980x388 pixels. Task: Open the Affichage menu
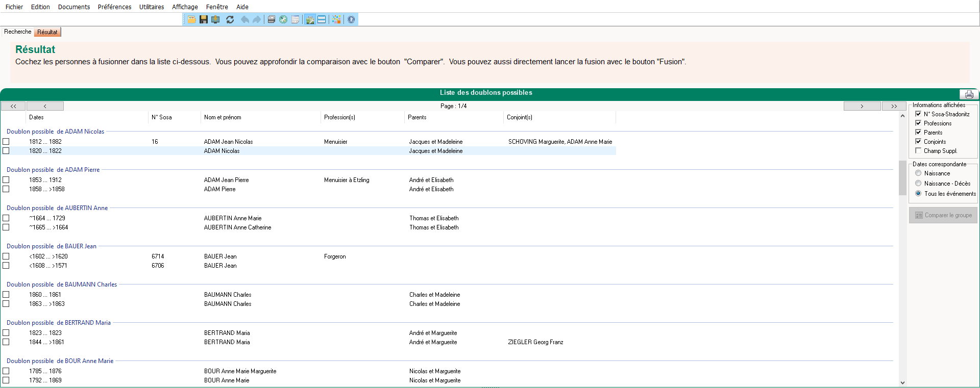[185, 7]
